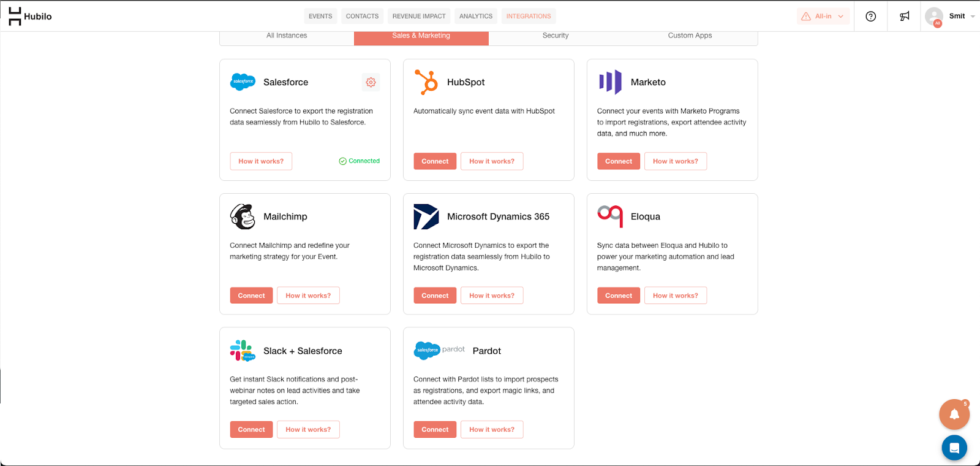Image resolution: width=980 pixels, height=466 pixels.
Task: Connect the HubSpot integration
Action: (435, 161)
